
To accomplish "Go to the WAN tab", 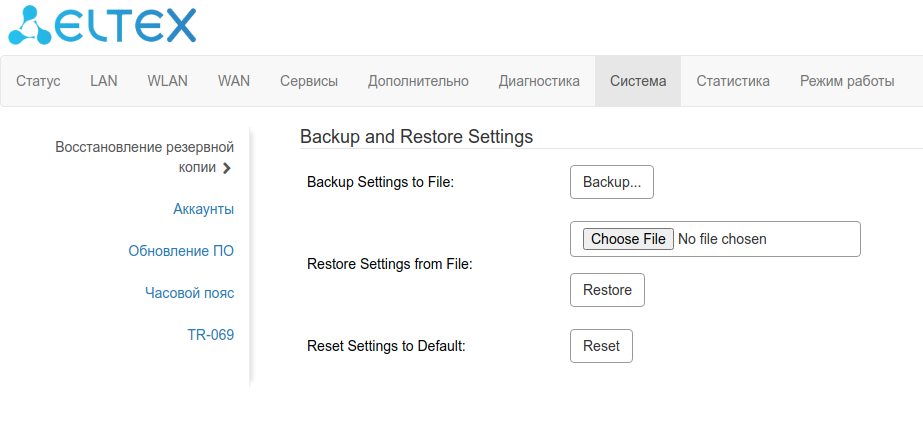I will point(234,81).
